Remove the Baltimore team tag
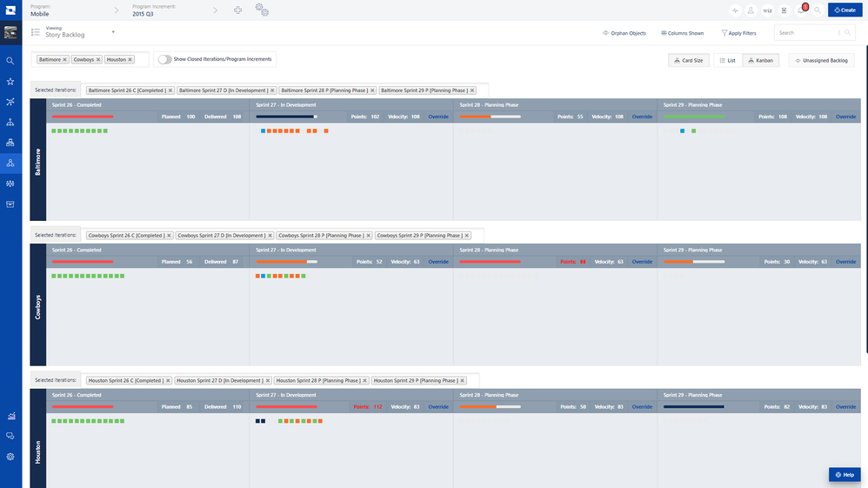 click(x=64, y=60)
